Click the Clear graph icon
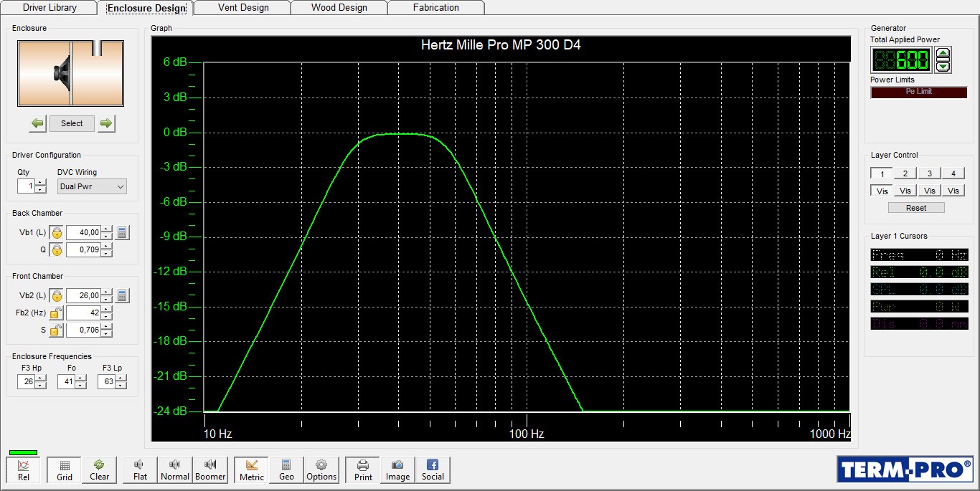This screenshot has height=491, width=980. [100, 470]
